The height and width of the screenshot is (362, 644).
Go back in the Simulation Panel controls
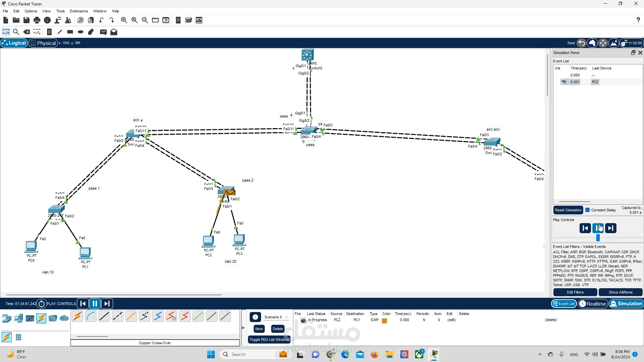(x=585, y=228)
